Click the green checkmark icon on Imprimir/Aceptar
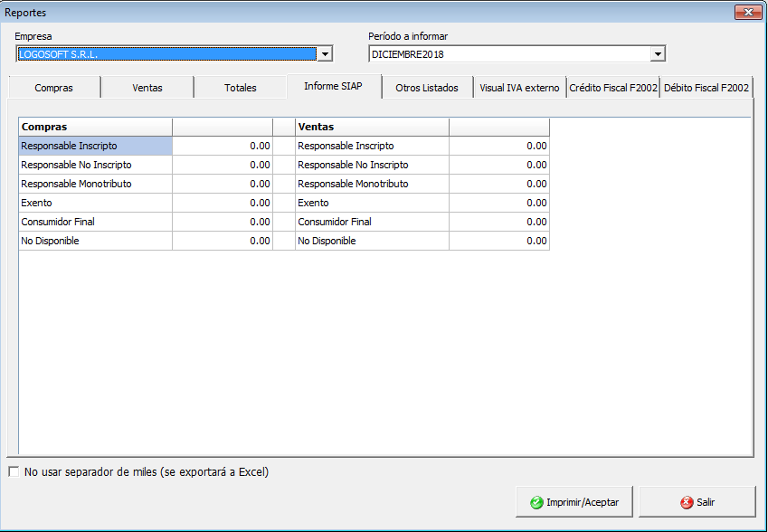Viewport: 768px width, 532px height. (x=536, y=502)
